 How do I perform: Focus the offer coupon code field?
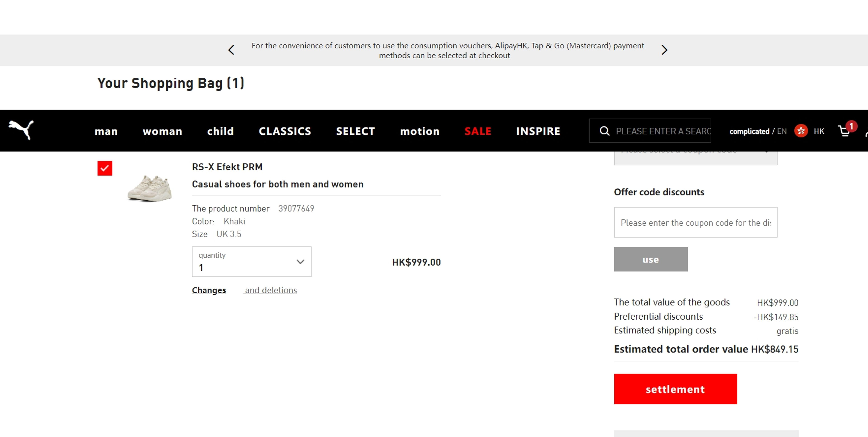click(x=696, y=222)
